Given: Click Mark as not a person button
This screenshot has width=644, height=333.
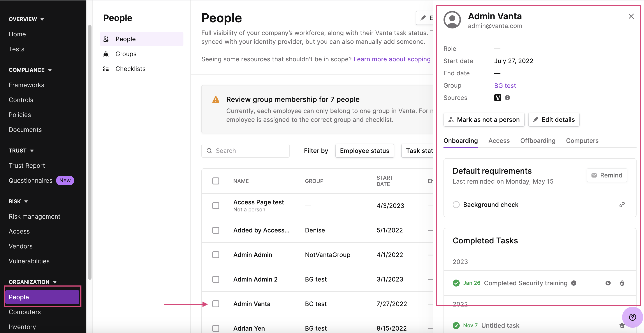Looking at the screenshot, I should click(484, 120).
